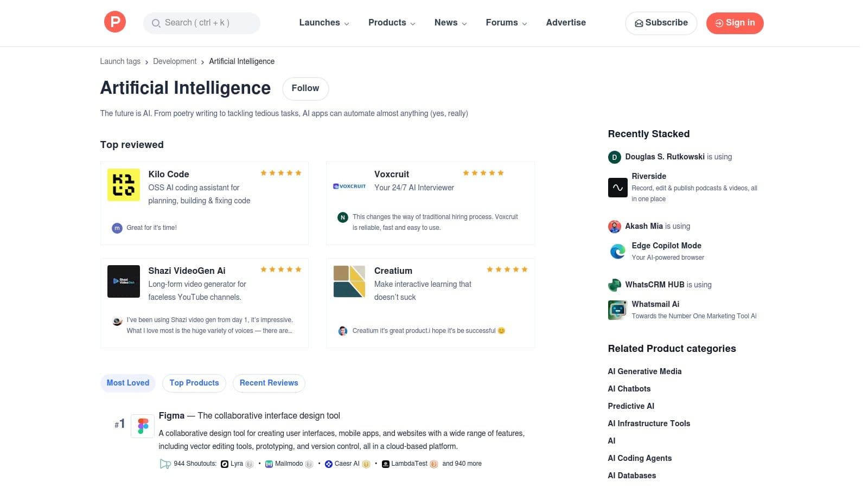Open the Recent Reviews tab
The image size is (868, 488).
tap(269, 383)
